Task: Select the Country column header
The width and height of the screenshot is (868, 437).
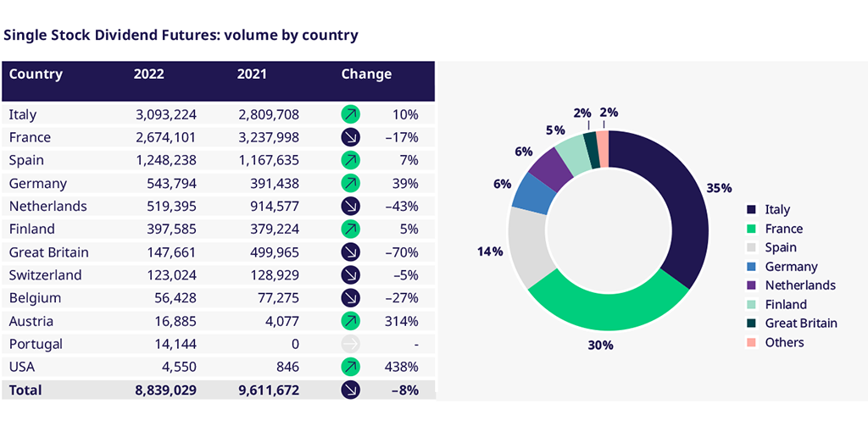Action: tap(36, 74)
